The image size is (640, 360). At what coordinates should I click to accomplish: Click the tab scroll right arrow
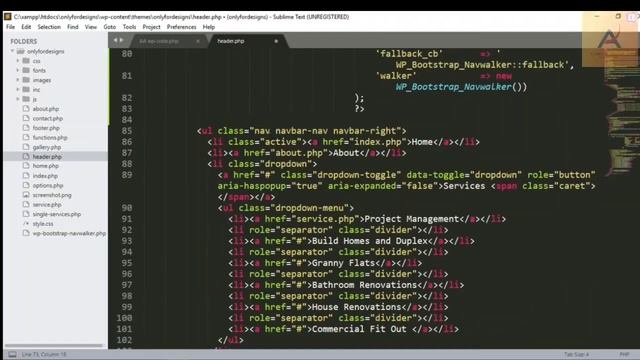(x=121, y=40)
